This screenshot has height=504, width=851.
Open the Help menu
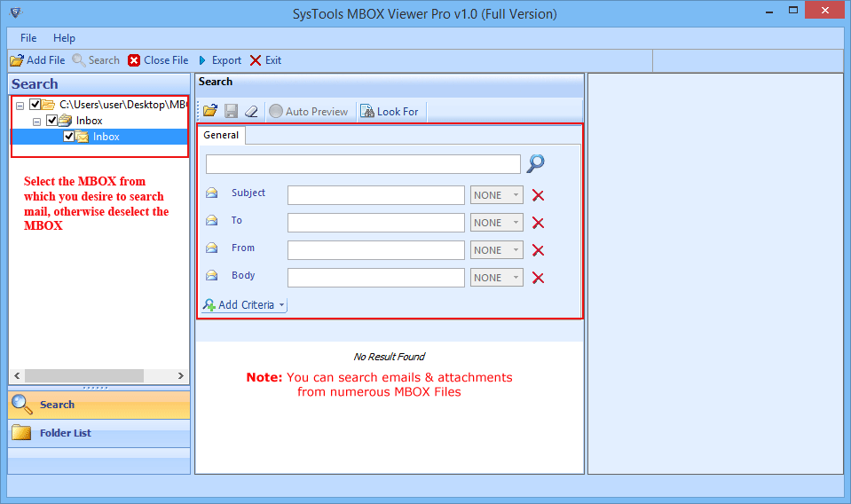[64, 38]
